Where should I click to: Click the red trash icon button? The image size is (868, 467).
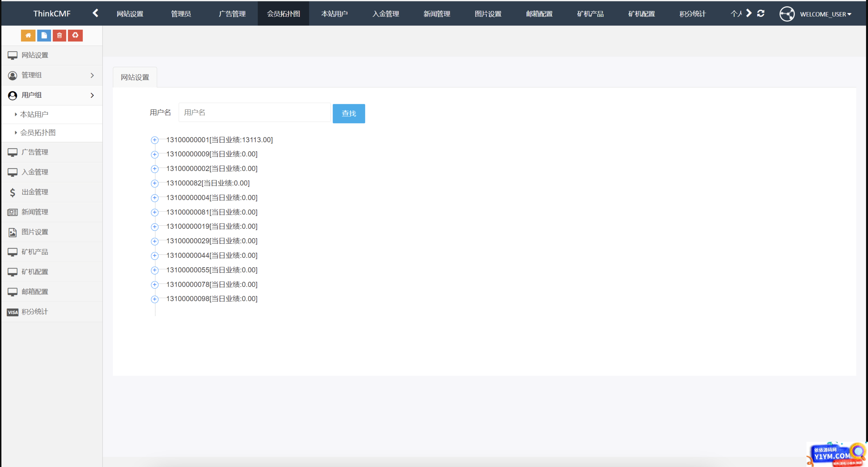click(59, 35)
